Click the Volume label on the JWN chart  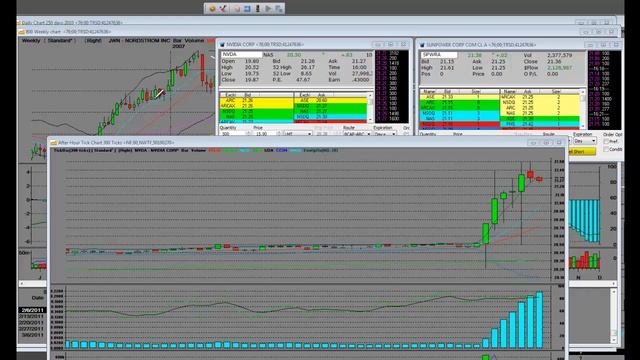tap(194, 41)
